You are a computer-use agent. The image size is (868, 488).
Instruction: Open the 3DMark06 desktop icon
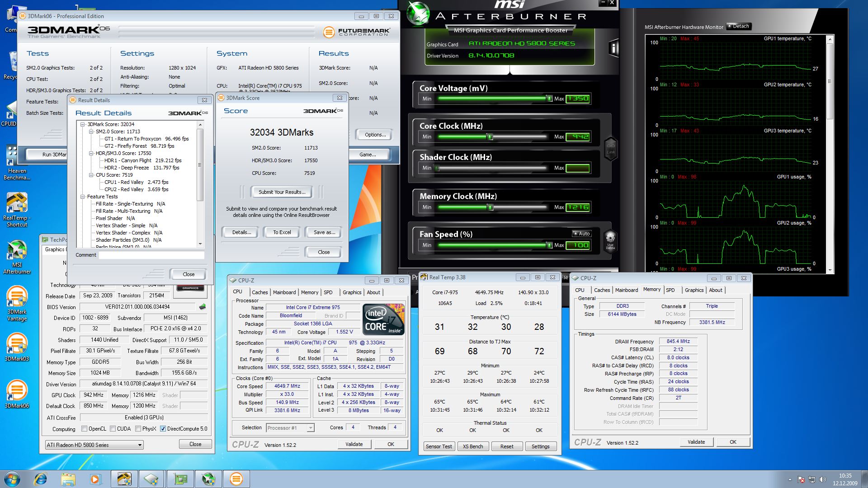tap(17, 394)
